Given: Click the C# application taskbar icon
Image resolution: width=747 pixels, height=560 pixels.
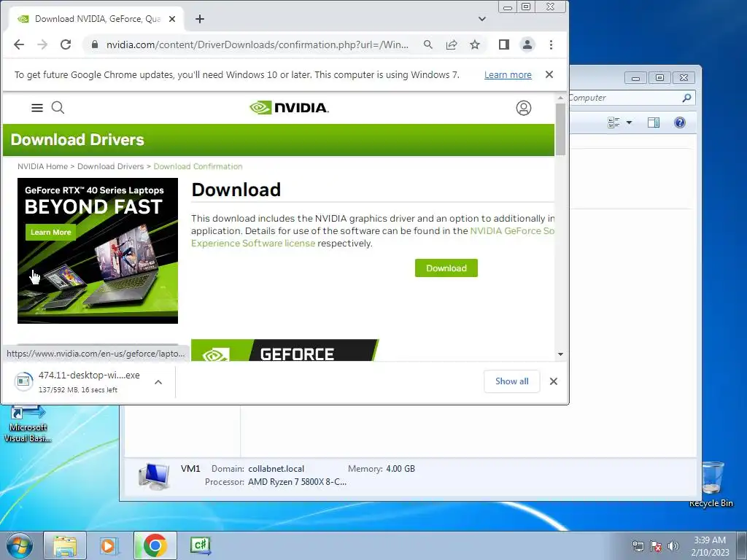Looking at the screenshot, I should tap(201, 545).
